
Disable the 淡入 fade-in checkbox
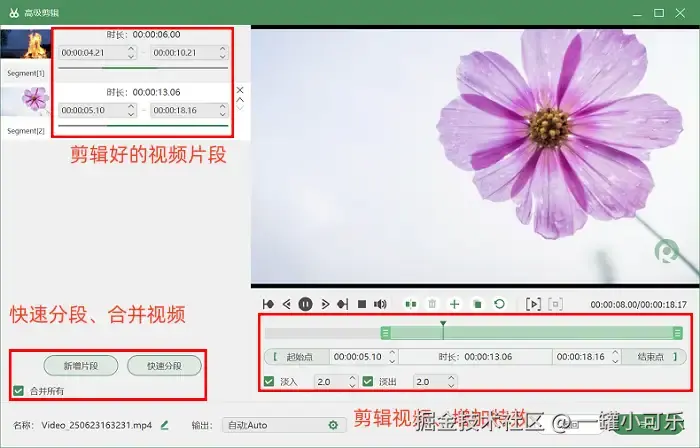[269, 382]
